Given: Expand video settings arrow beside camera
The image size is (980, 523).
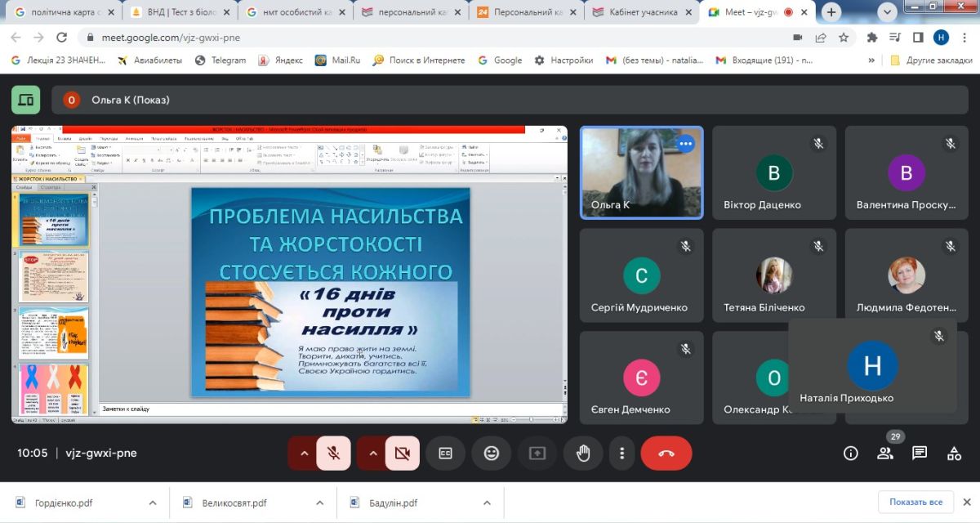Looking at the screenshot, I should 372,454.
